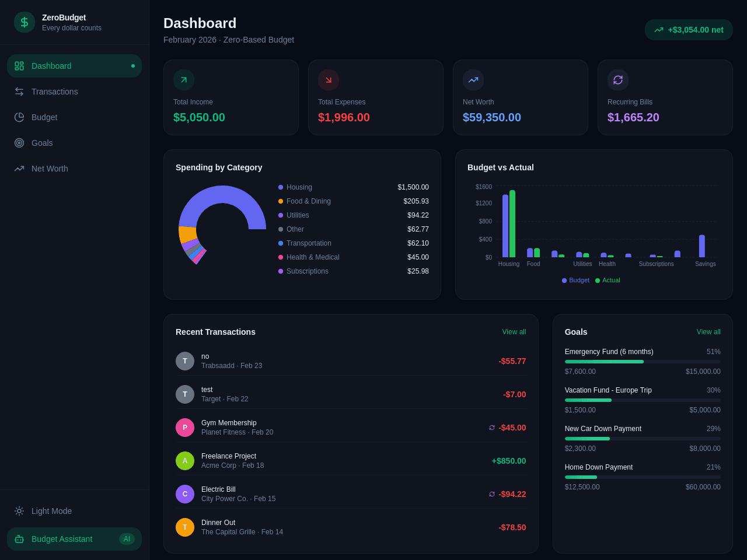Click the Subscriptions amount $25.98
This screenshot has height=560, width=747.
pos(418,271)
